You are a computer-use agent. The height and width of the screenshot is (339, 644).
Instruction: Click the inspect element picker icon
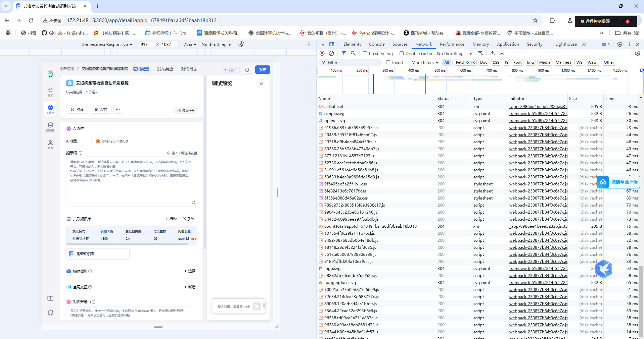click(322, 44)
